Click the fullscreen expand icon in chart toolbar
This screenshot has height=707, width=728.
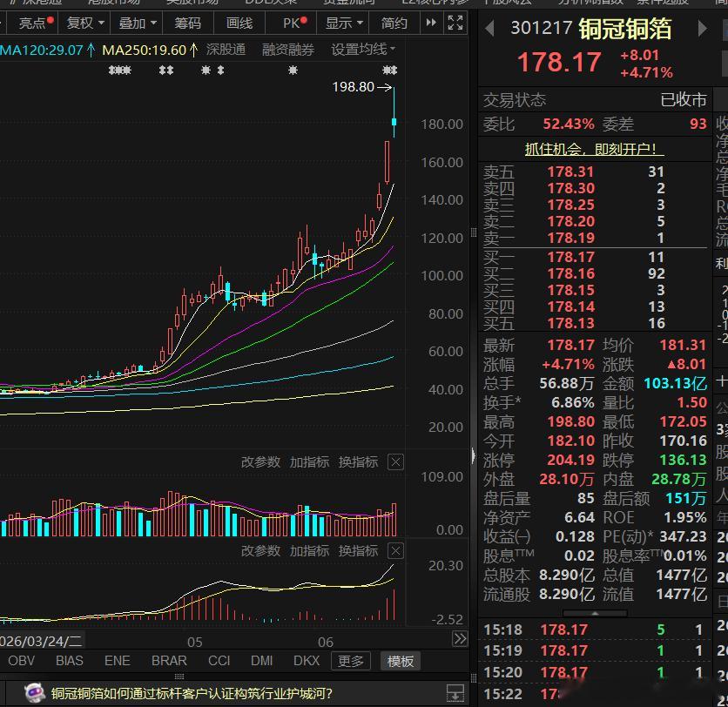tap(455, 23)
